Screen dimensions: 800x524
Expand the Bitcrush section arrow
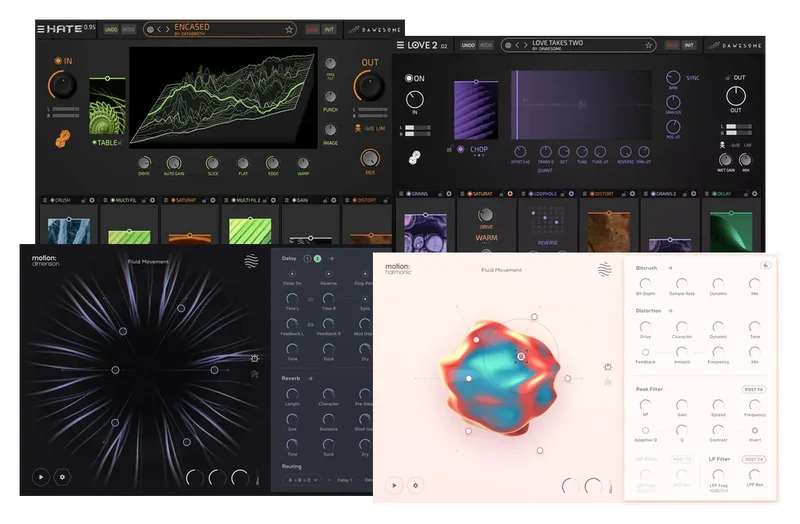pos(670,268)
